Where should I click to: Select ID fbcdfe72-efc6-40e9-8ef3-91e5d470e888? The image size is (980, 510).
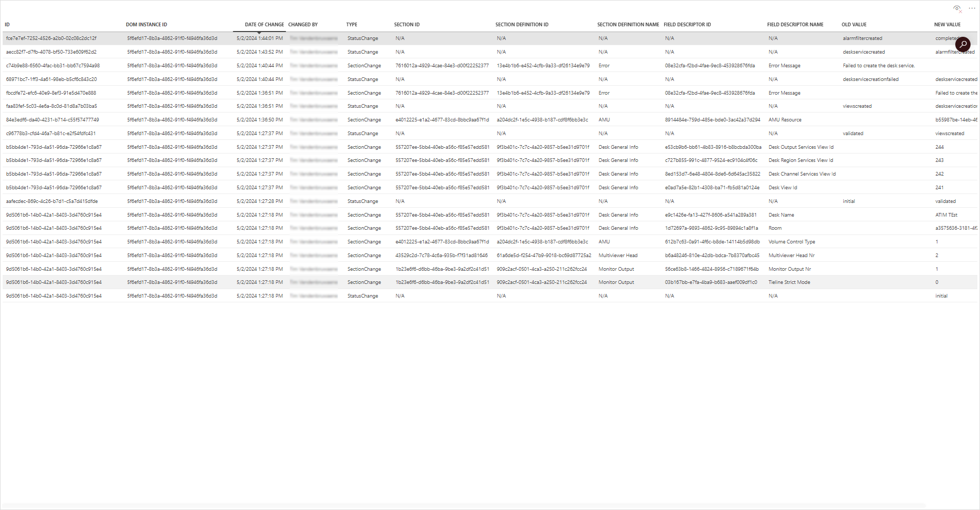point(51,93)
